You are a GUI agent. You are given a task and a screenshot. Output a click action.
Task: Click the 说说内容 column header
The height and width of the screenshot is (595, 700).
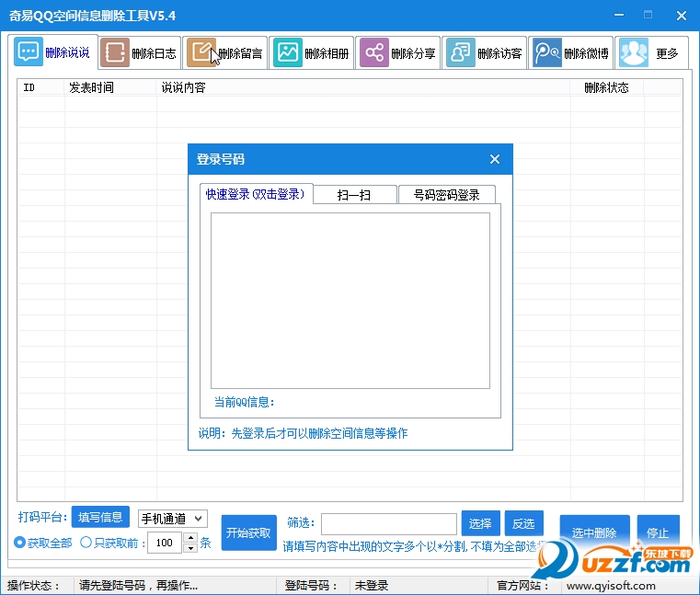coord(363,87)
